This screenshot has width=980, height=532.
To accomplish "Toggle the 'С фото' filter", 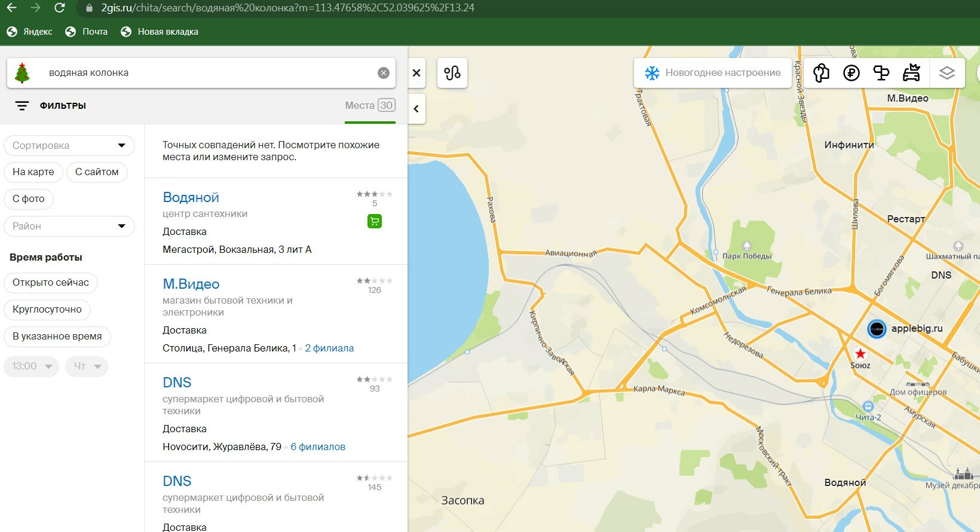I will 29,199.
